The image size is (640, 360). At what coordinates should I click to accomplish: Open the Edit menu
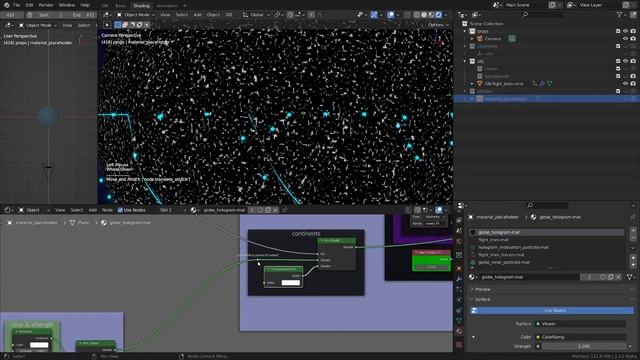[x=29, y=5]
